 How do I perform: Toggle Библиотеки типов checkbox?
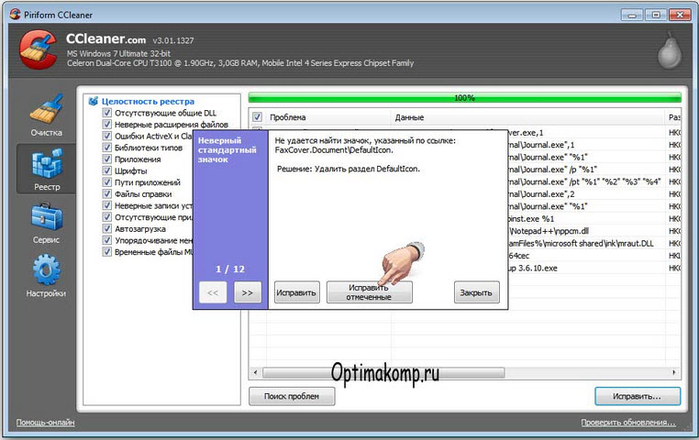tap(107, 148)
